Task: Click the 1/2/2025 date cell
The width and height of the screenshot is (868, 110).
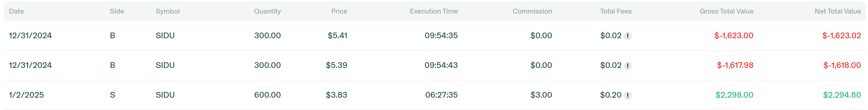Action: coord(26,95)
